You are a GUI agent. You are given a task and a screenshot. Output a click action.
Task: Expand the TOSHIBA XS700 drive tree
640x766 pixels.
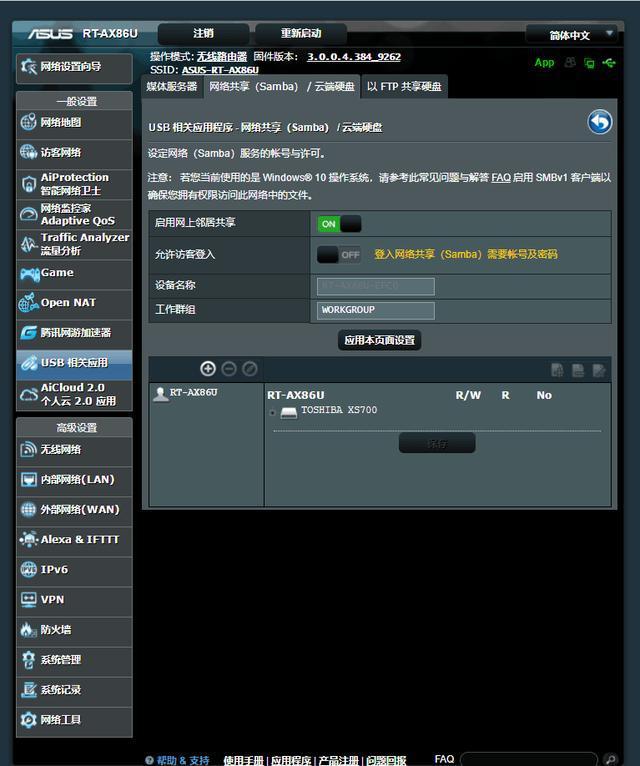(272, 413)
